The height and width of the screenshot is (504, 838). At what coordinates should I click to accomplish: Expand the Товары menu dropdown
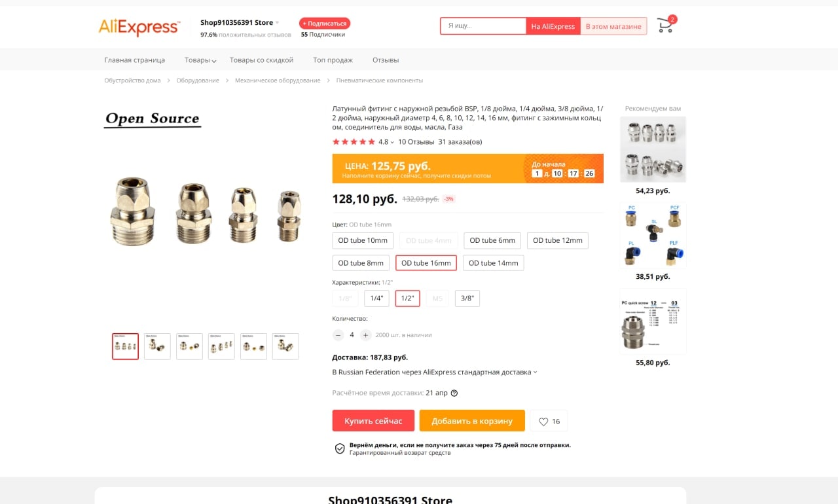click(200, 60)
